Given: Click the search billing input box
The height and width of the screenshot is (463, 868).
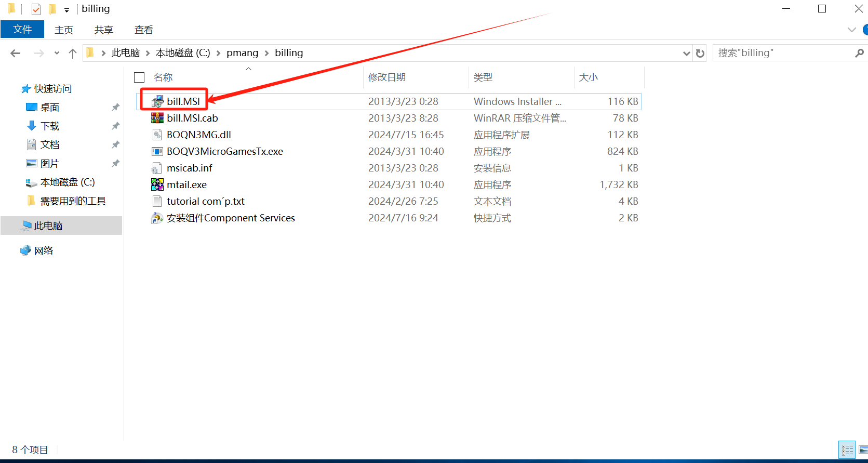Looking at the screenshot, I should pos(783,53).
